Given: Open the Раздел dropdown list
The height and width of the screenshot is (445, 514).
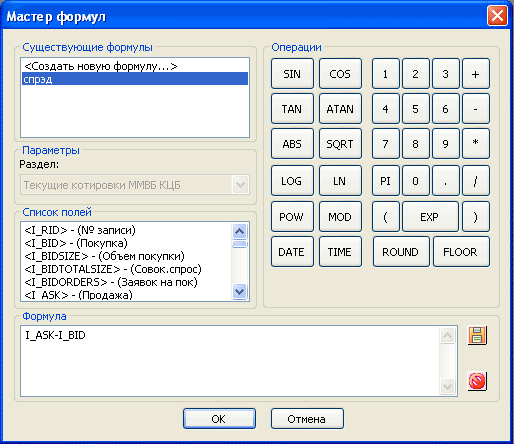Looking at the screenshot, I should [240, 184].
